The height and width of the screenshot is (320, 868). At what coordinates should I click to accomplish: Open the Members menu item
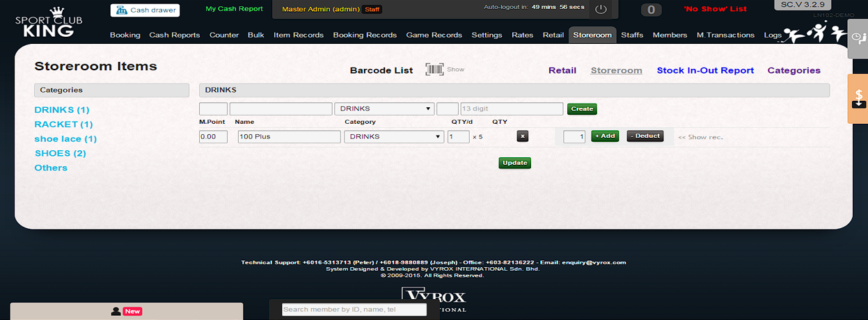pos(670,35)
